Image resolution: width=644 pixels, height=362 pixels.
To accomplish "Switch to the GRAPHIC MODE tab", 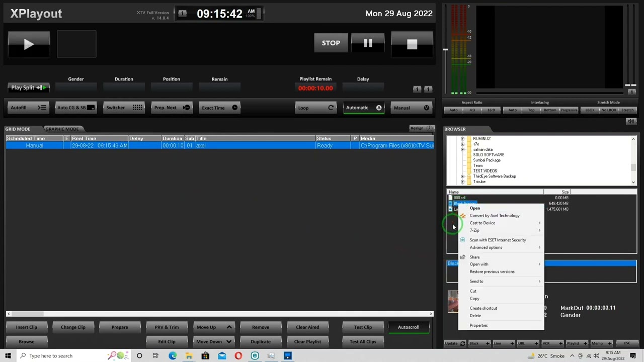I will pyautogui.click(x=62, y=129).
